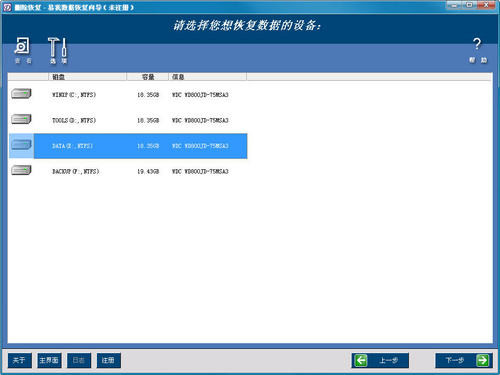
Task: Click the 18.35GB capacity in the TOOLS row
Action: coord(148,120)
